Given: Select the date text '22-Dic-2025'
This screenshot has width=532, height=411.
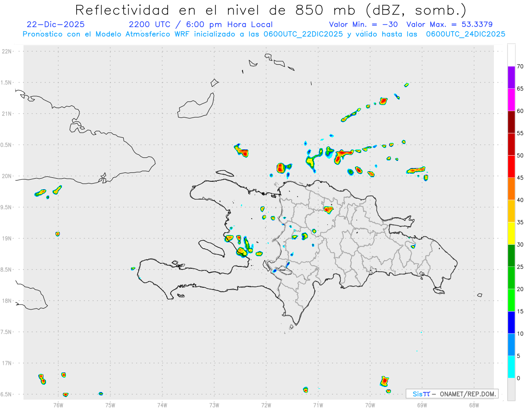Looking at the screenshot, I should pos(56,24).
